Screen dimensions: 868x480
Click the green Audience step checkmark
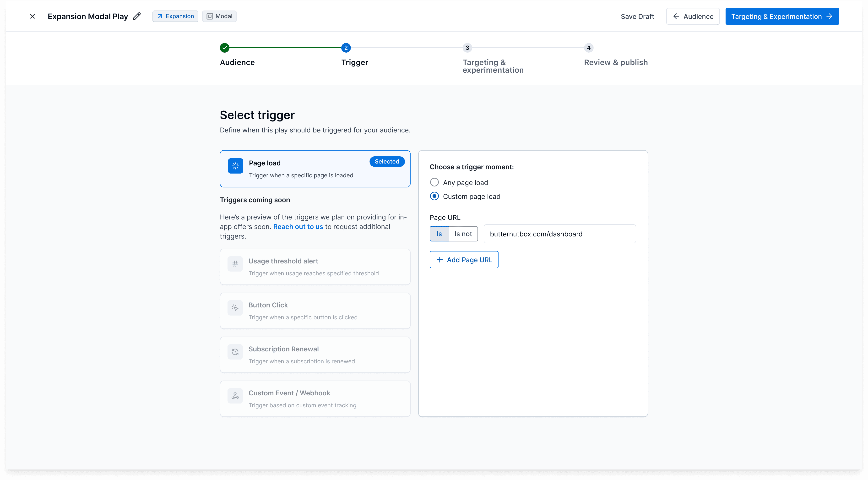(224, 48)
